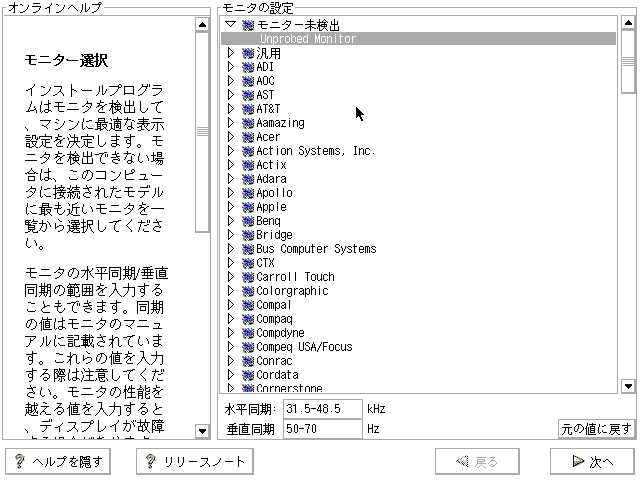
Task: Click monitor icon next to Carroll Touch
Action: [248, 277]
